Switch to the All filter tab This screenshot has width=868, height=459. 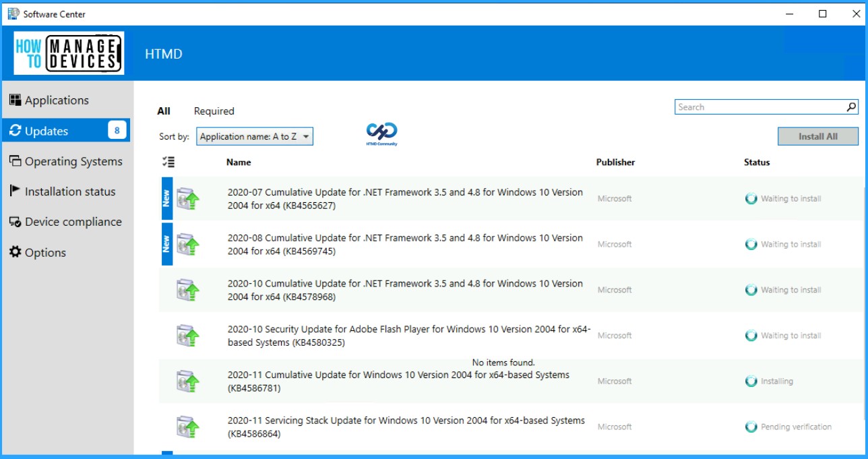coord(164,111)
